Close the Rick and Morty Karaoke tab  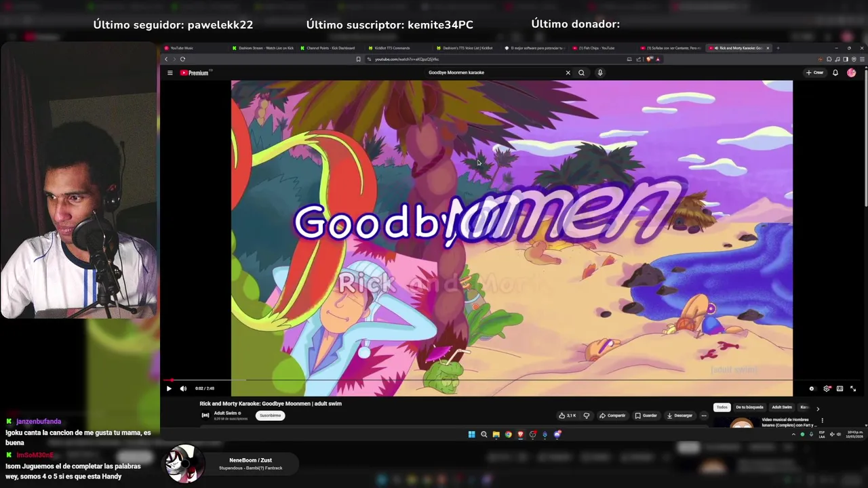pos(768,48)
